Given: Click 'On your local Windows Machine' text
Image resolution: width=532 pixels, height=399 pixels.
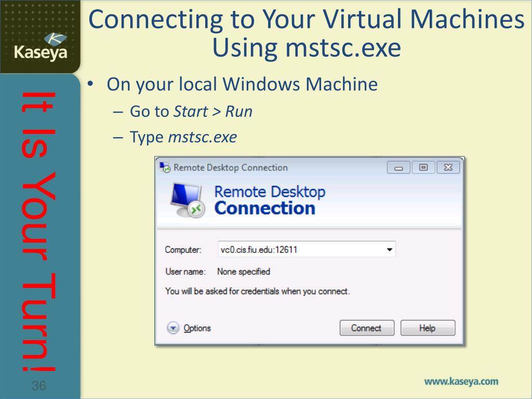Looking at the screenshot, I should (x=242, y=84).
